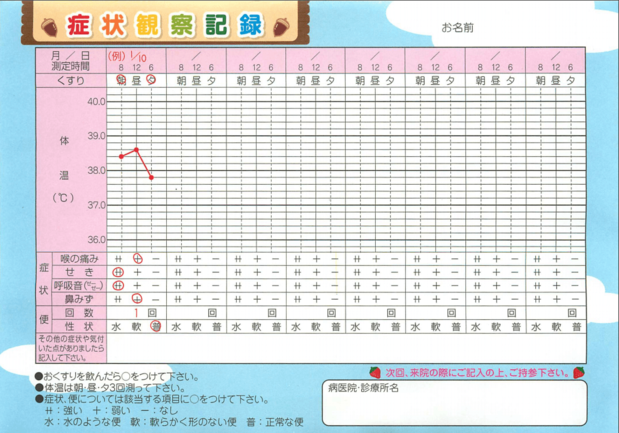Click the circled + in example 鼻みず row
Image resolution: width=619 pixels, height=433 pixels.
pos(137,299)
